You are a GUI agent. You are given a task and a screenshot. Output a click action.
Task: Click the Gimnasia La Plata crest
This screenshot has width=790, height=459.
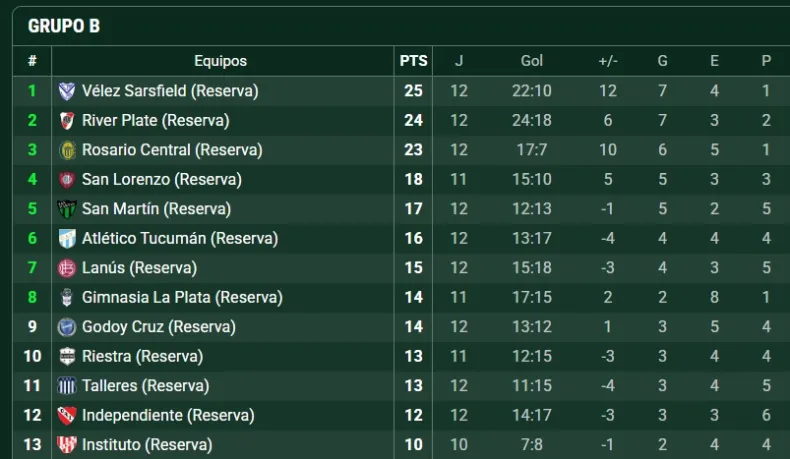click(x=67, y=298)
